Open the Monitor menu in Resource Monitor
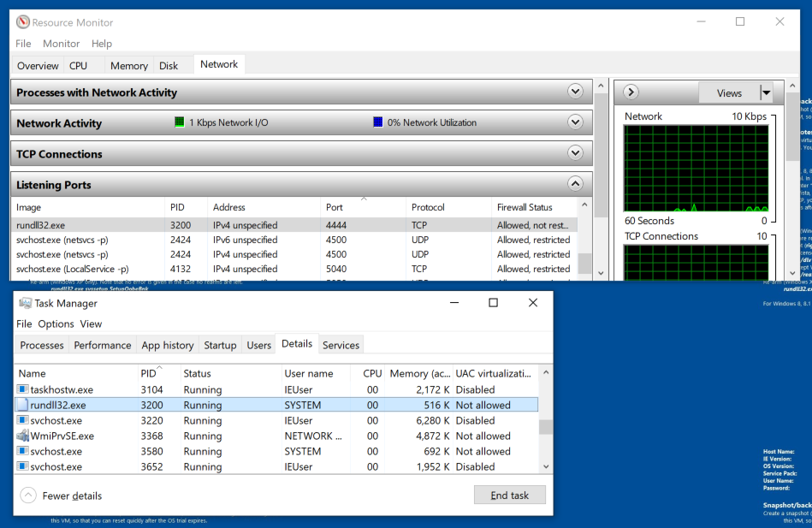The height and width of the screenshot is (528, 812). tap(61, 44)
